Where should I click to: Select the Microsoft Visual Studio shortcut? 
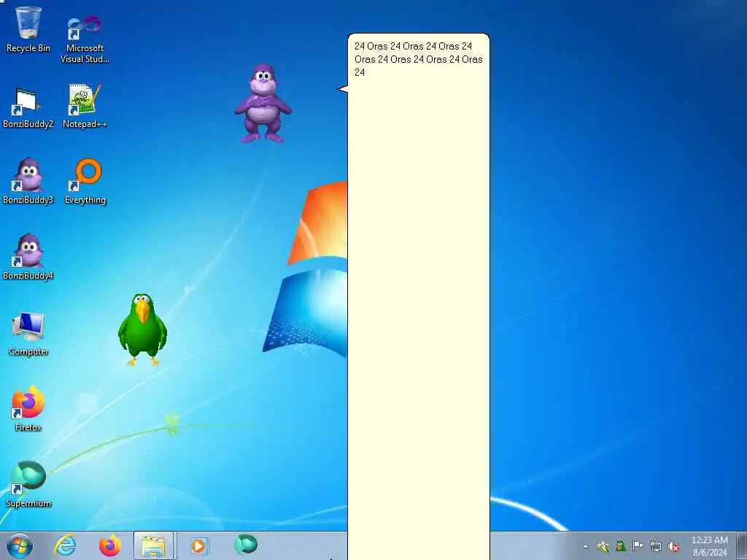coord(85,39)
